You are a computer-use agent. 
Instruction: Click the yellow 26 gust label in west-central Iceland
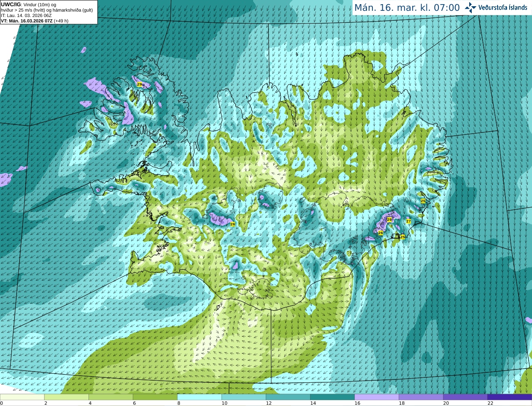coord(233,224)
